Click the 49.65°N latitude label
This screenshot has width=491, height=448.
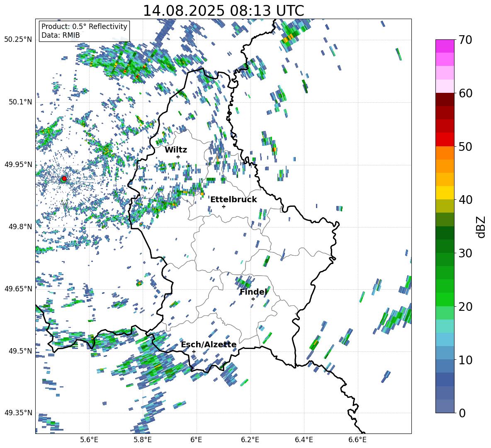pos(18,288)
